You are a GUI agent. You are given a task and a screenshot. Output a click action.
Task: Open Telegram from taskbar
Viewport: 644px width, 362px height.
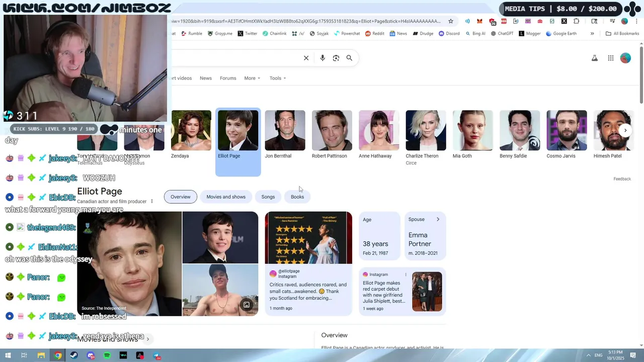157,355
